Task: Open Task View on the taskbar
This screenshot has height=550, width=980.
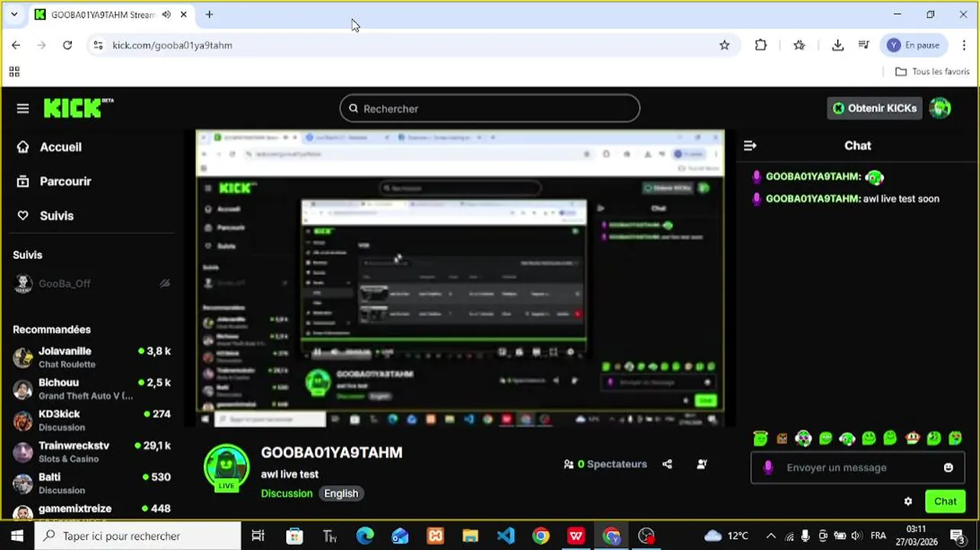Action: point(258,536)
